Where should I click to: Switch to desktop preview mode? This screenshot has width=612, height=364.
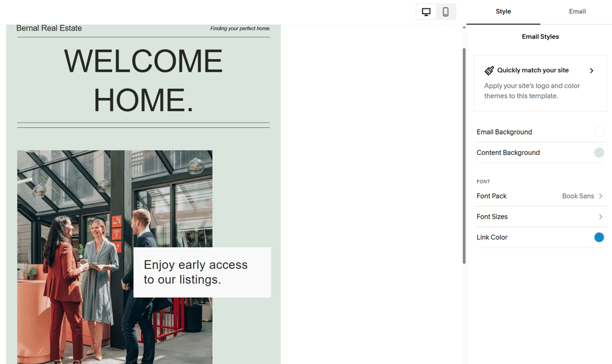coord(426,12)
